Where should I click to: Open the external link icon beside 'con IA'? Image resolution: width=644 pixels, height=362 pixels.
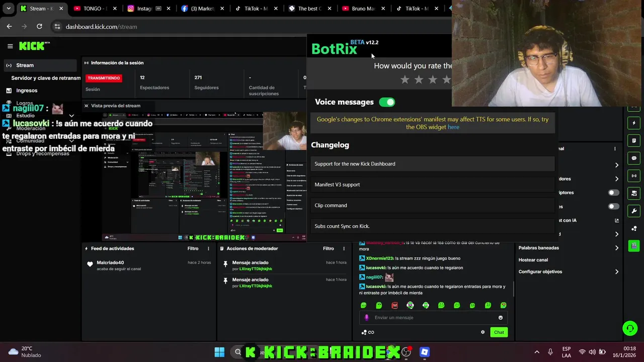point(617,220)
